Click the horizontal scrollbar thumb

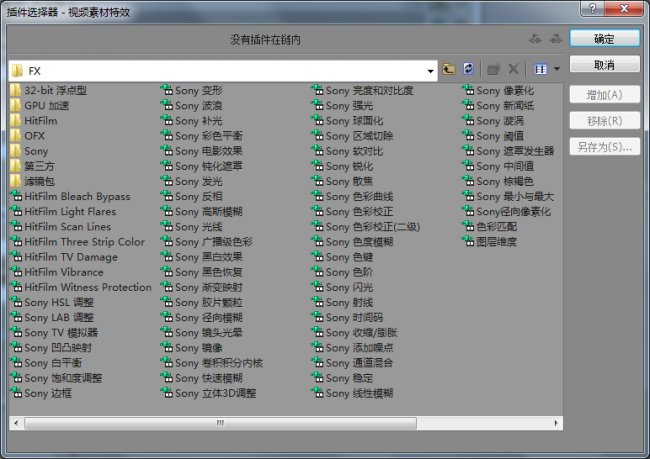220,423
